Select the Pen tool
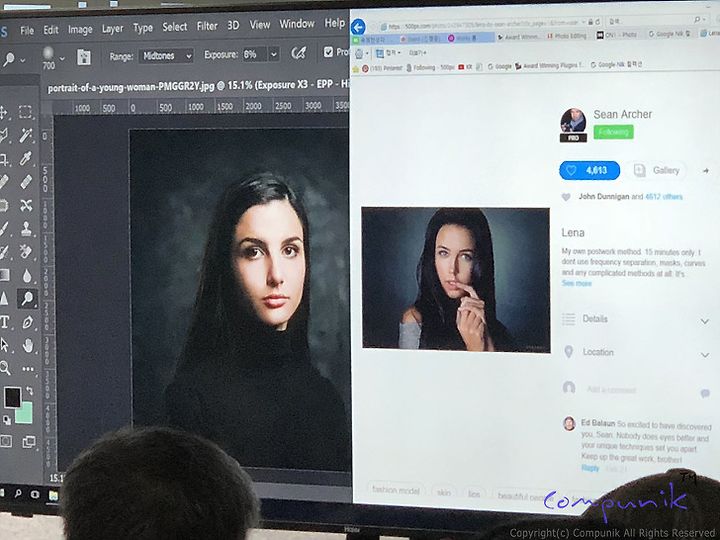Viewport: 720px width, 540px height. point(28,322)
